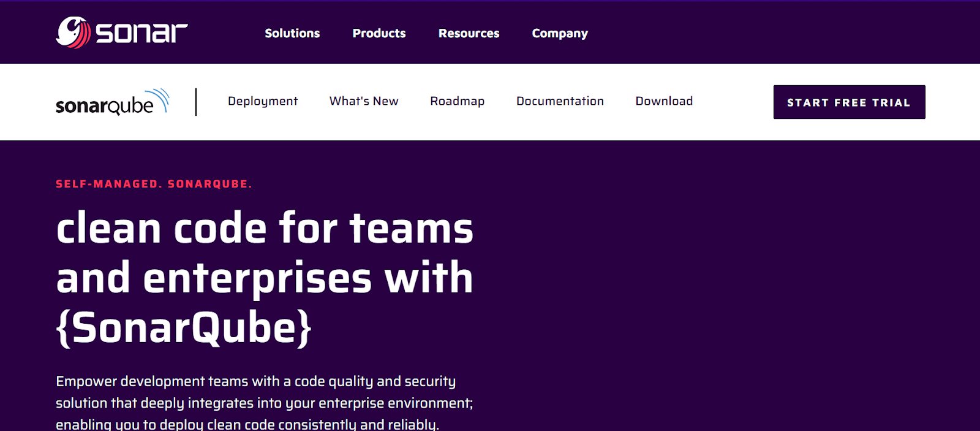Open the Documentation link

pyautogui.click(x=560, y=101)
